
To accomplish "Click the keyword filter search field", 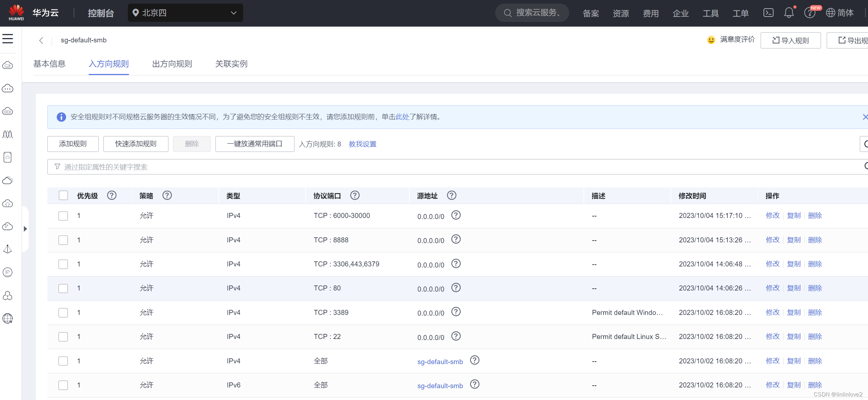I will [x=458, y=167].
